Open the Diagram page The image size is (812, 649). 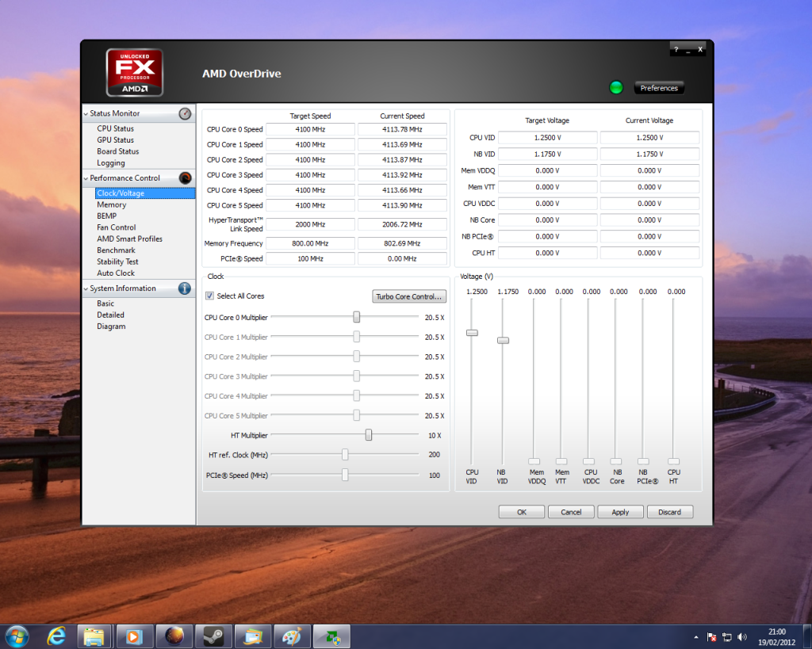(111, 326)
